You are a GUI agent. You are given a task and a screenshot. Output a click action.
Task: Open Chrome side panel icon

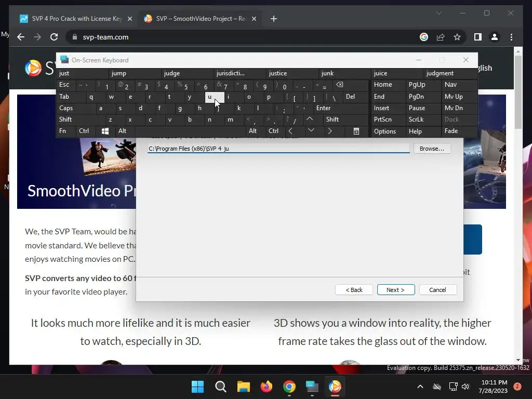coord(478,37)
